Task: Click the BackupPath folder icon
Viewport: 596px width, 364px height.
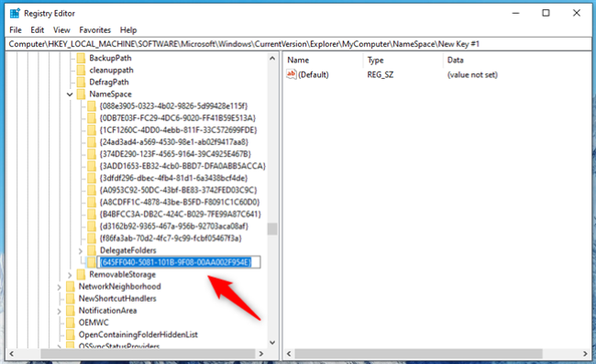Action: point(81,58)
